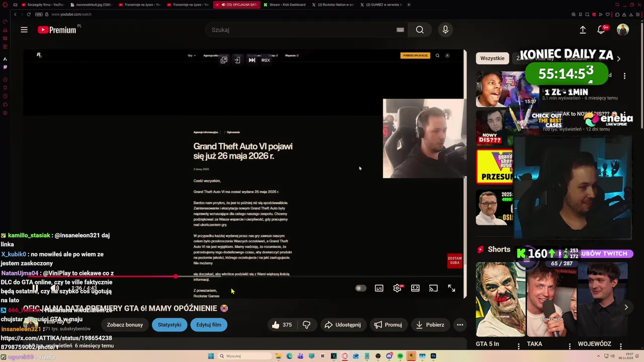Start voice search with microphone icon

click(445, 30)
